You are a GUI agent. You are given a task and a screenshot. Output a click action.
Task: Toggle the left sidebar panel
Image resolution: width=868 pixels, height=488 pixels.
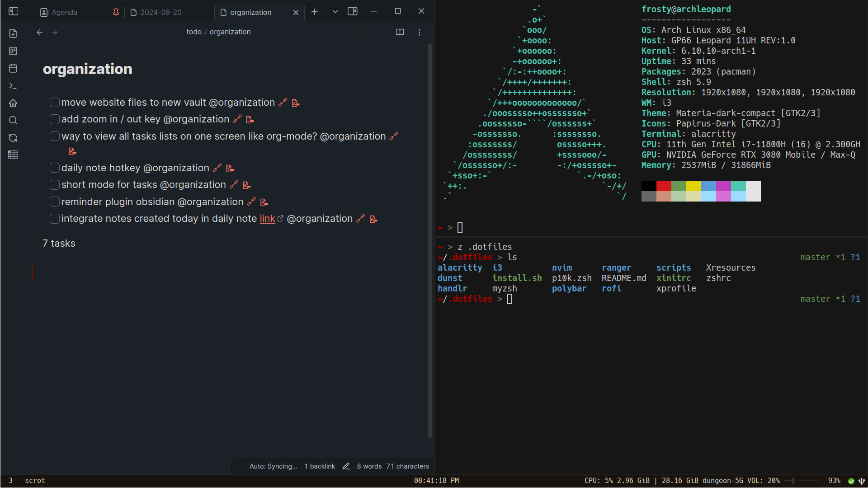(14, 11)
